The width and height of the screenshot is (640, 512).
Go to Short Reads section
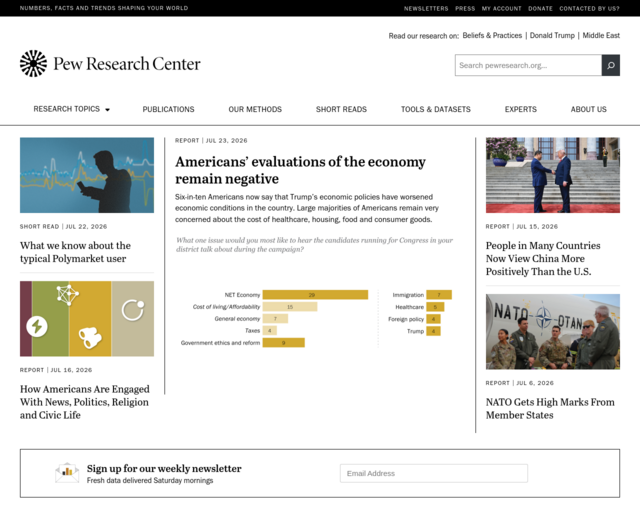click(341, 109)
